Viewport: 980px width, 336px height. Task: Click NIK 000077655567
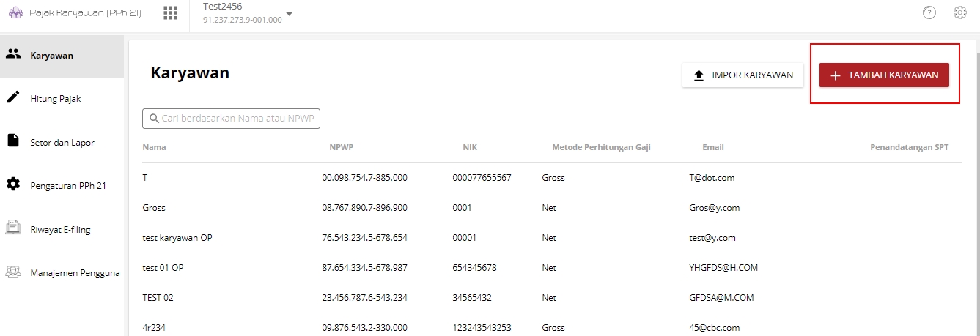click(x=482, y=178)
